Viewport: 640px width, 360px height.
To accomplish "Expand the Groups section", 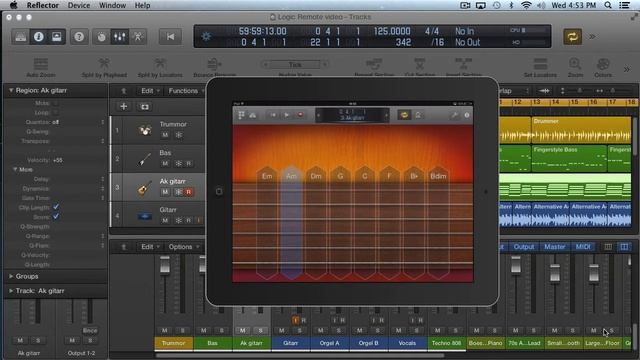I will click(x=11, y=276).
